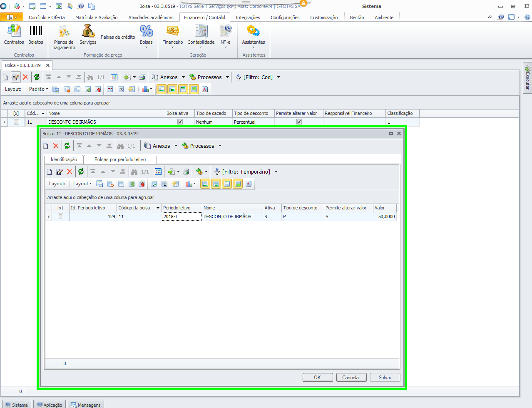Open Sistema tab in bottom bar

coord(16,405)
